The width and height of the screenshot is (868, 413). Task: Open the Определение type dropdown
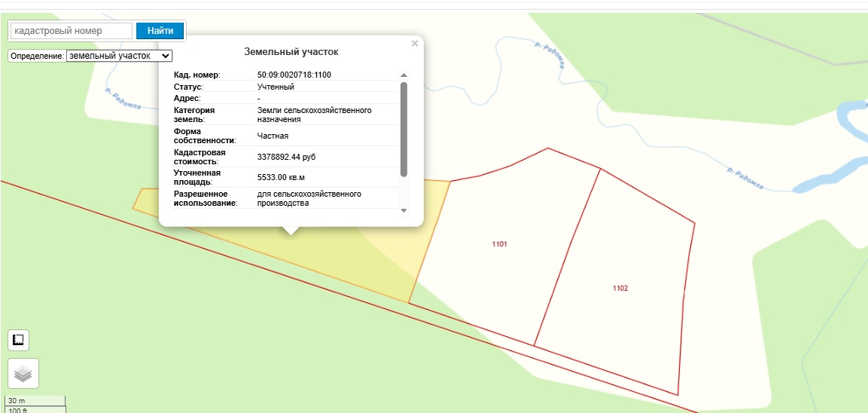(x=120, y=56)
